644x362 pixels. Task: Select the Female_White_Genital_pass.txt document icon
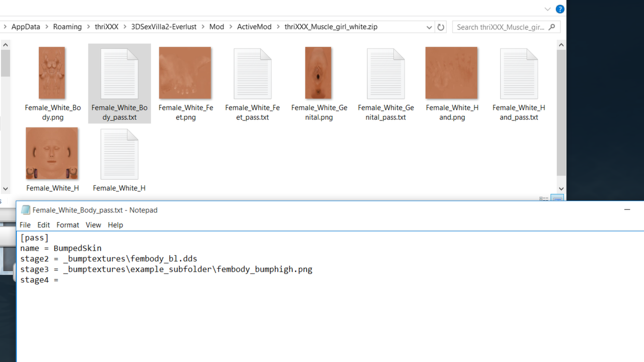(386, 73)
